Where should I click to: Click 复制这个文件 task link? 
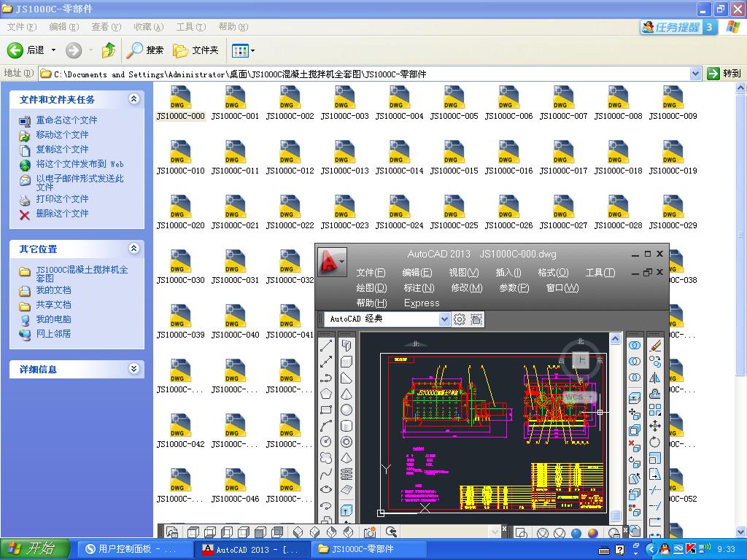[63, 149]
